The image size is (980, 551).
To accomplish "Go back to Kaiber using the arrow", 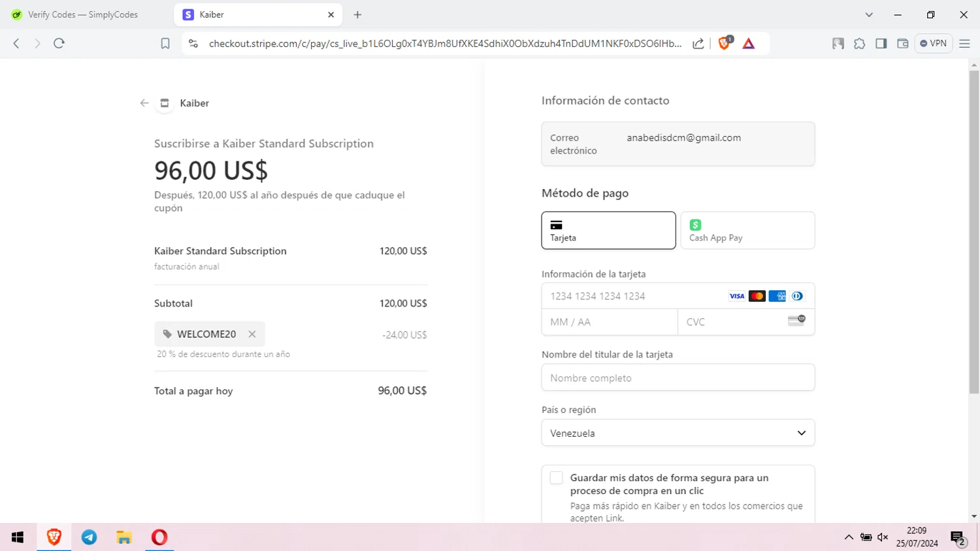I will [144, 103].
